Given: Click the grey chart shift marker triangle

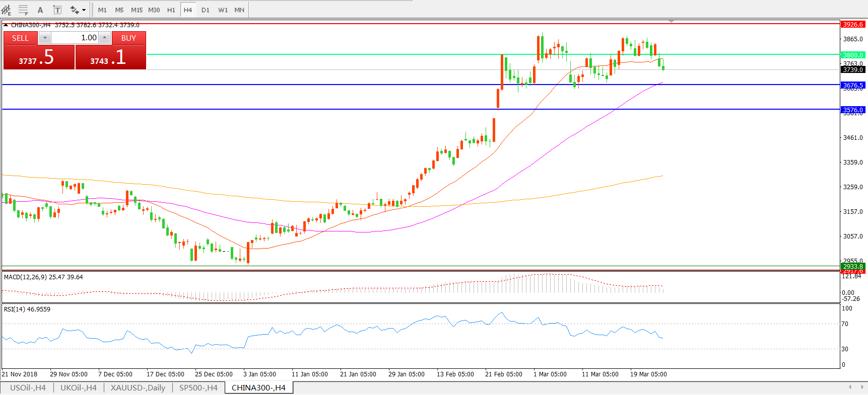Looking at the screenshot, I should click(x=671, y=22).
